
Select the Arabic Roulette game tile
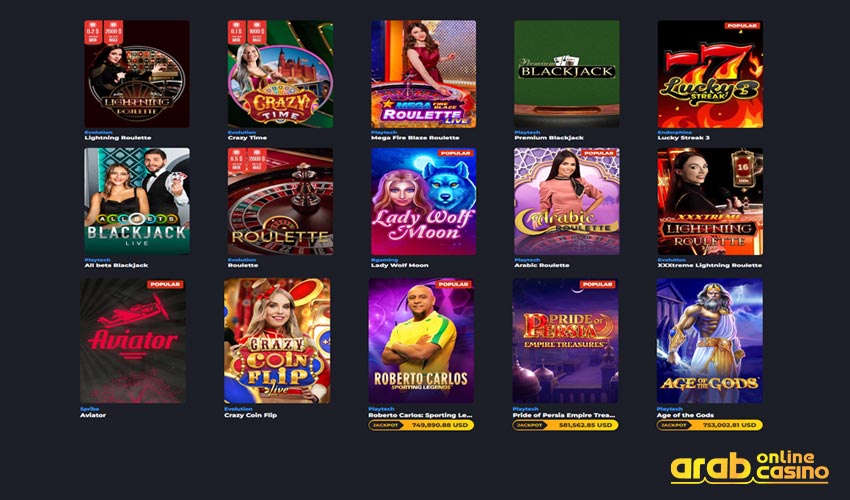point(566,201)
